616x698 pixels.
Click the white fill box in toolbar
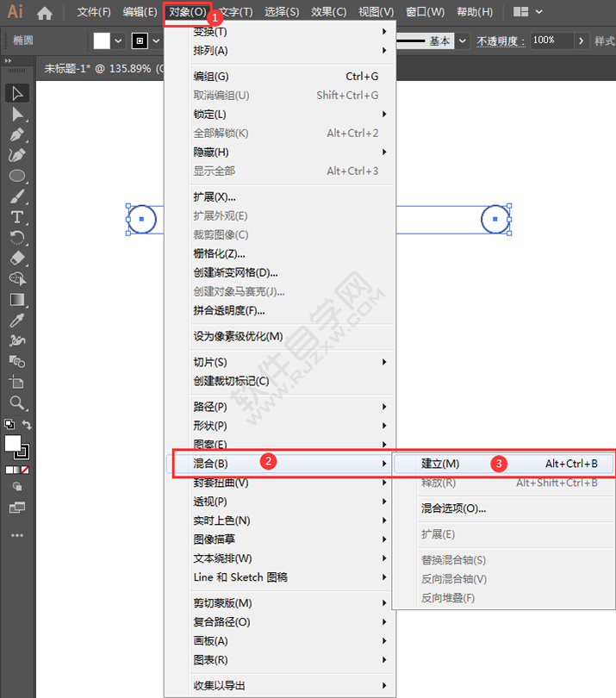pos(12,443)
